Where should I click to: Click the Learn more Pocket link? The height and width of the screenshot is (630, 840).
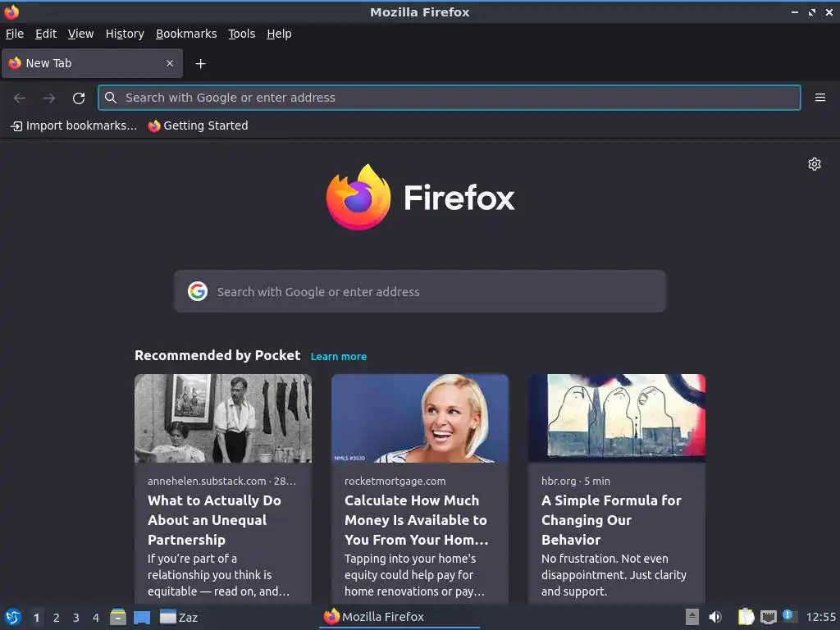339,357
